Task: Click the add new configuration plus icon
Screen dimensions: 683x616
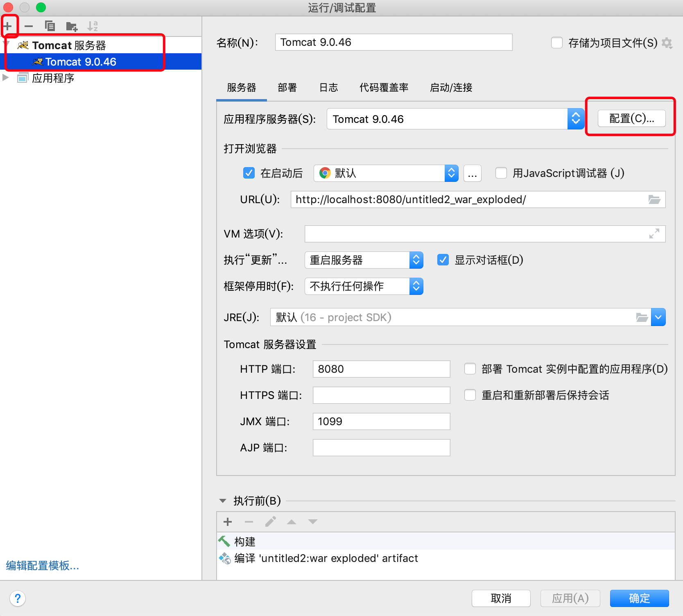Action: [x=9, y=26]
